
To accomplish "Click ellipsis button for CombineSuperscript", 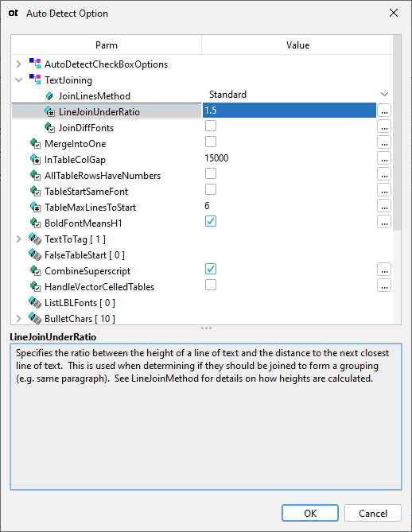I will tap(384, 270).
